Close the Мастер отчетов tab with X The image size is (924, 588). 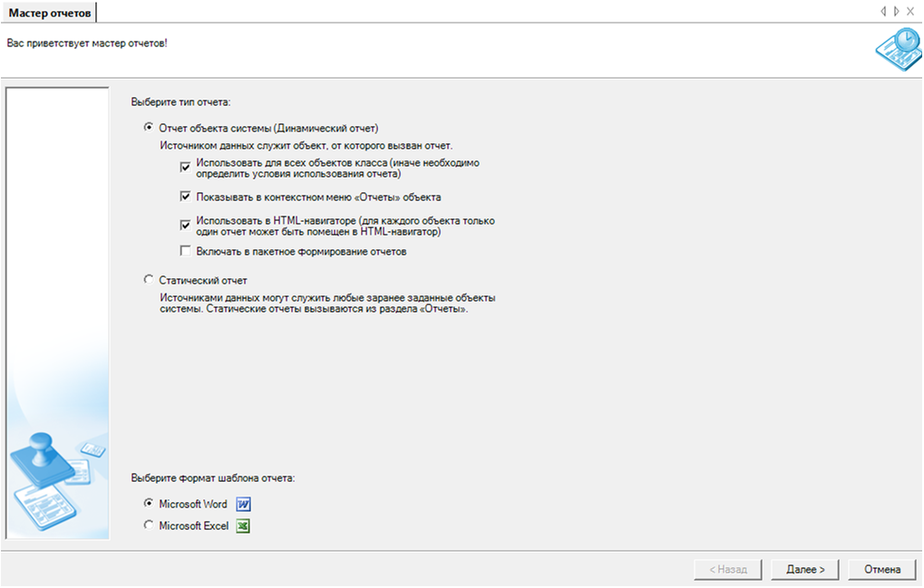point(910,12)
